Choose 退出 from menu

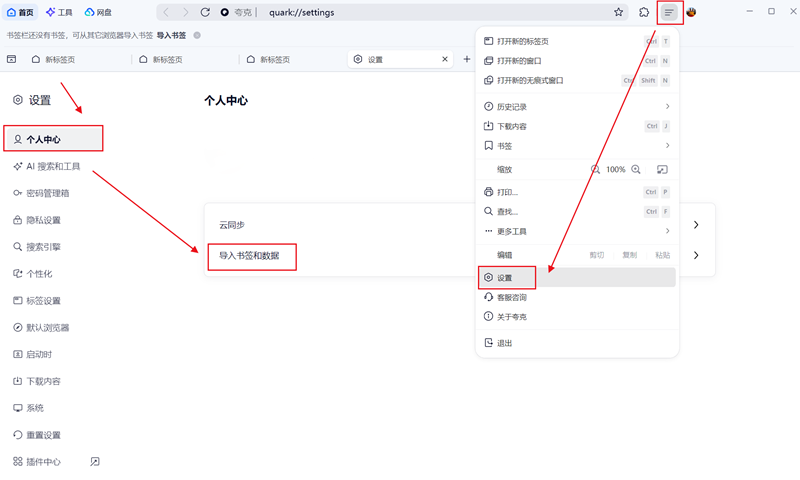pos(577,343)
